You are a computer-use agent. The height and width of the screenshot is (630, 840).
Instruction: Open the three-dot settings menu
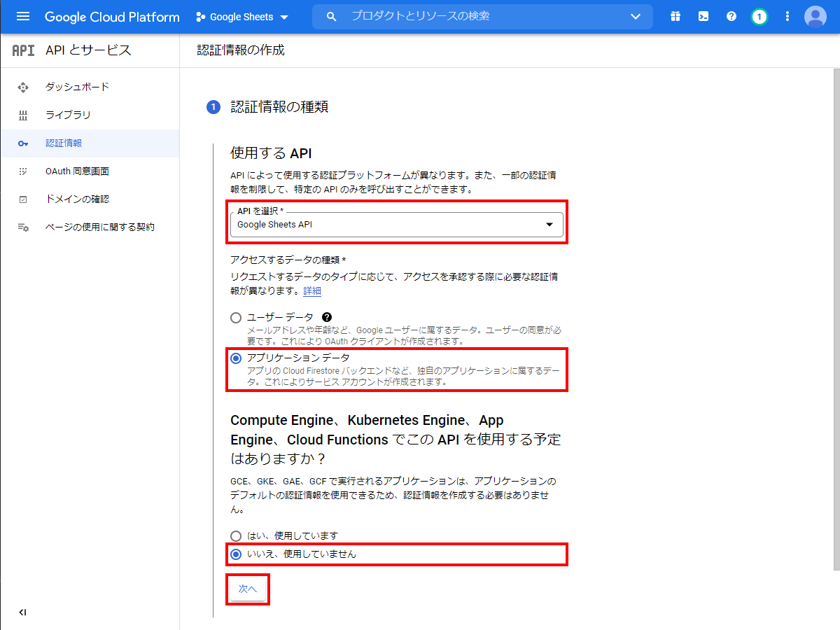click(x=787, y=17)
